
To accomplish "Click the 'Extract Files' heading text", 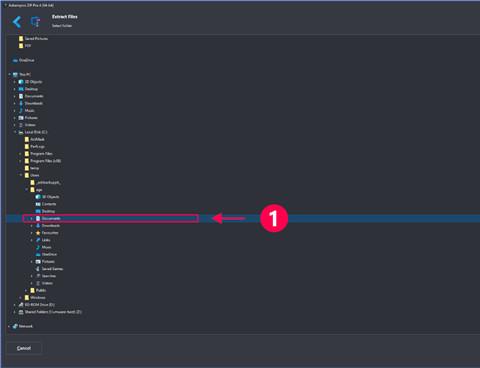I will click(x=65, y=17).
